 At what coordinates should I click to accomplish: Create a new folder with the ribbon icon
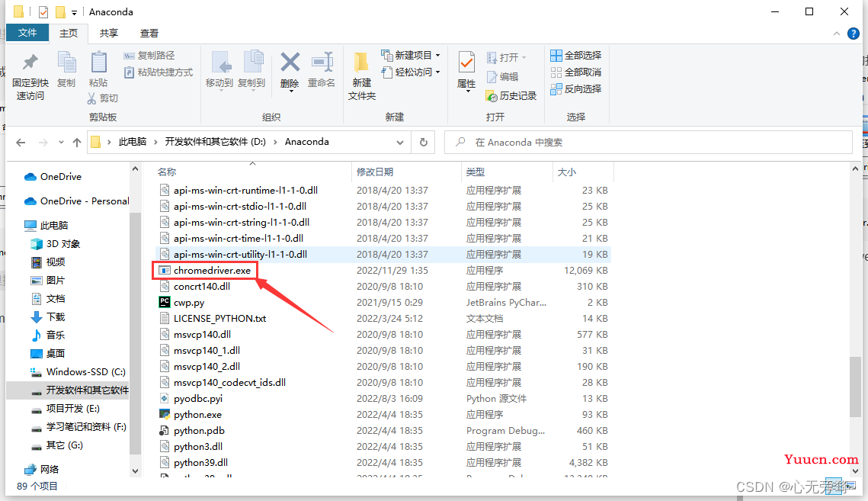[x=361, y=63]
